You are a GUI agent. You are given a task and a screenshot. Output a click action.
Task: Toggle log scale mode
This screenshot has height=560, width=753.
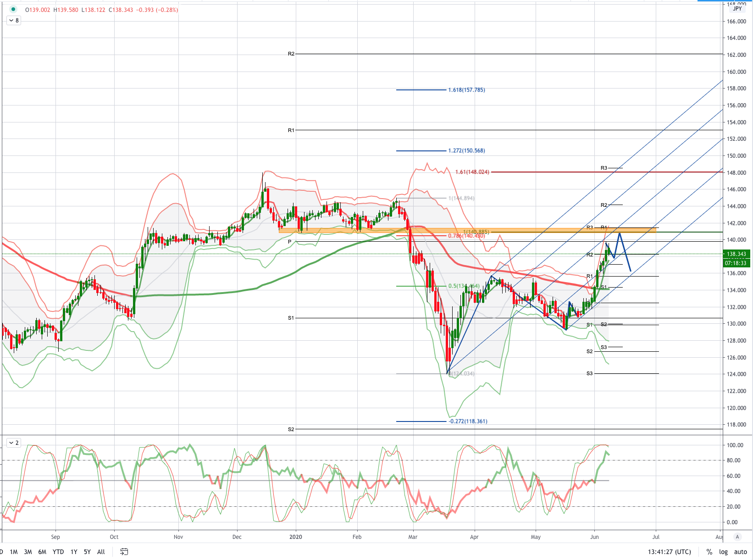(x=723, y=552)
